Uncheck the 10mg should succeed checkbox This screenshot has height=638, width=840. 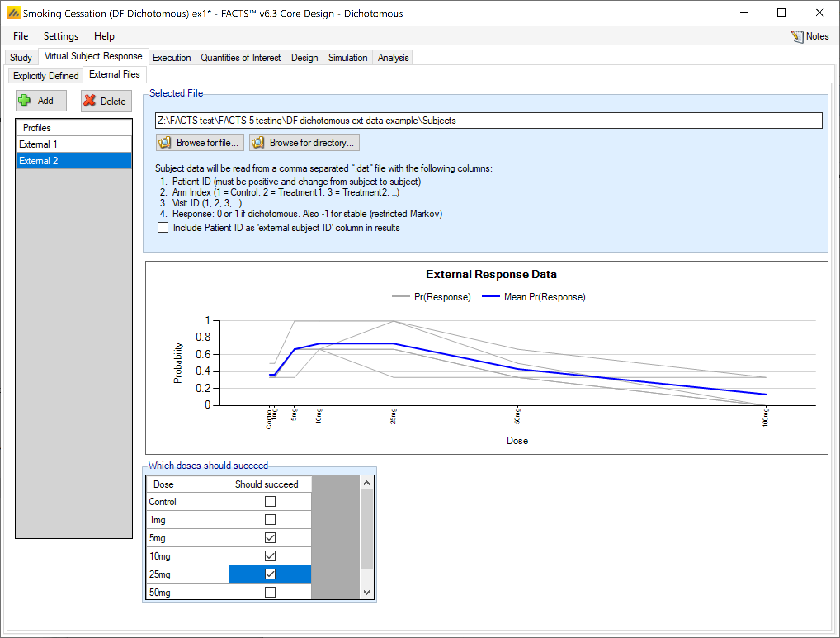[x=270, y=556]
